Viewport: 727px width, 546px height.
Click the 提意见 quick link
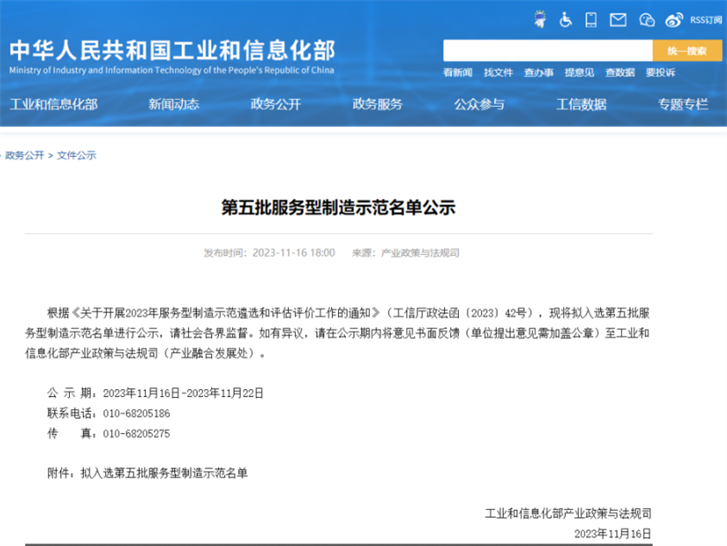579,73
